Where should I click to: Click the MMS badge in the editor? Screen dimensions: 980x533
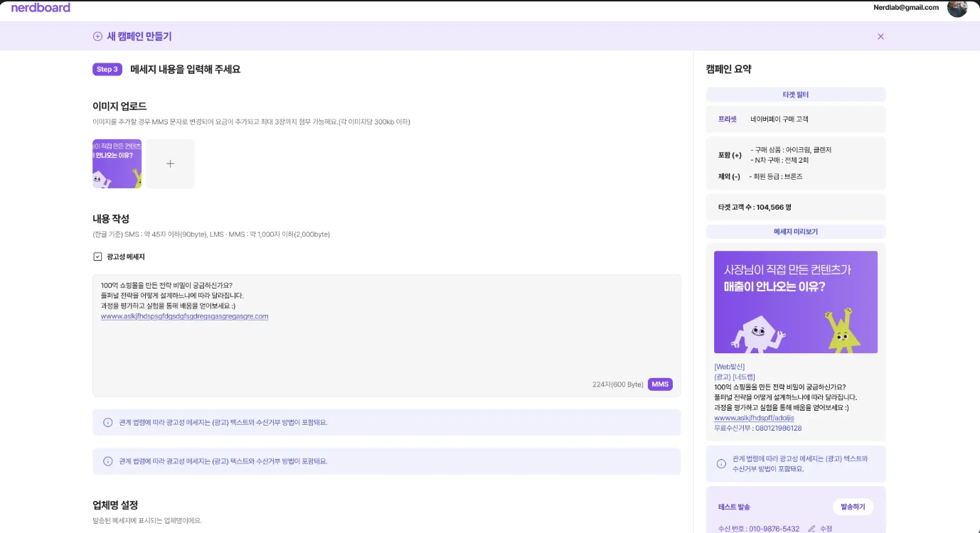(660, 384)
